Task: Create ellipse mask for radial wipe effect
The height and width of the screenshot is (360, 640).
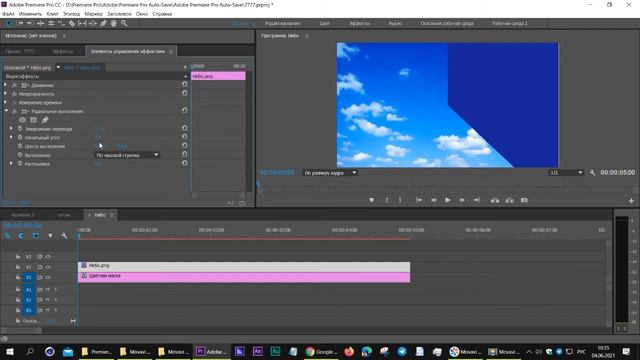Action: pos(22,120)
